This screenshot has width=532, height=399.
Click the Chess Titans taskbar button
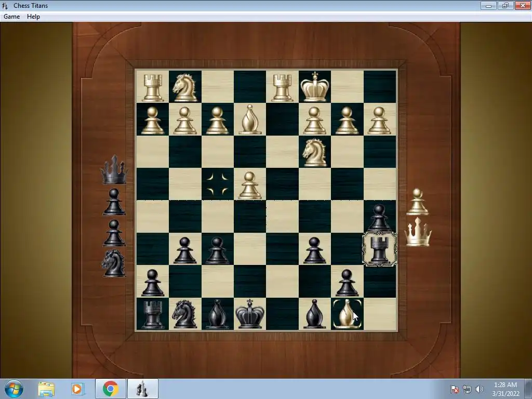143,389
